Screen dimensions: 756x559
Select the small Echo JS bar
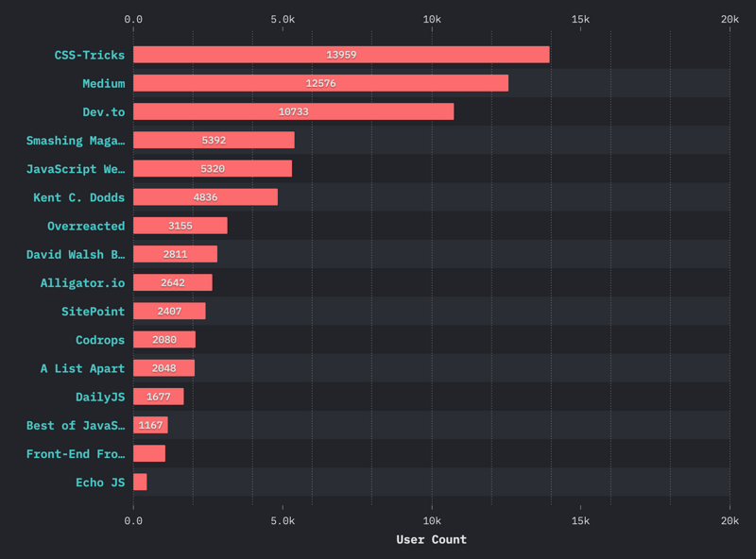pyautogui.click(x=140, y=482)
